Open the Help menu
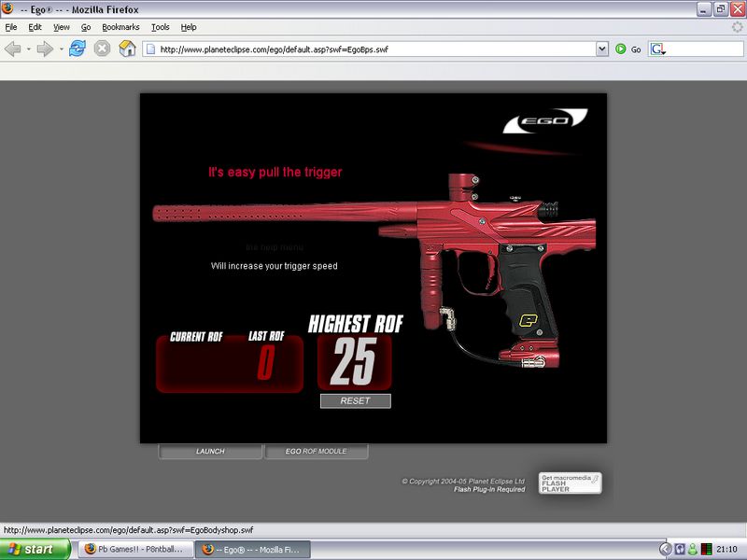 point(189,27)
